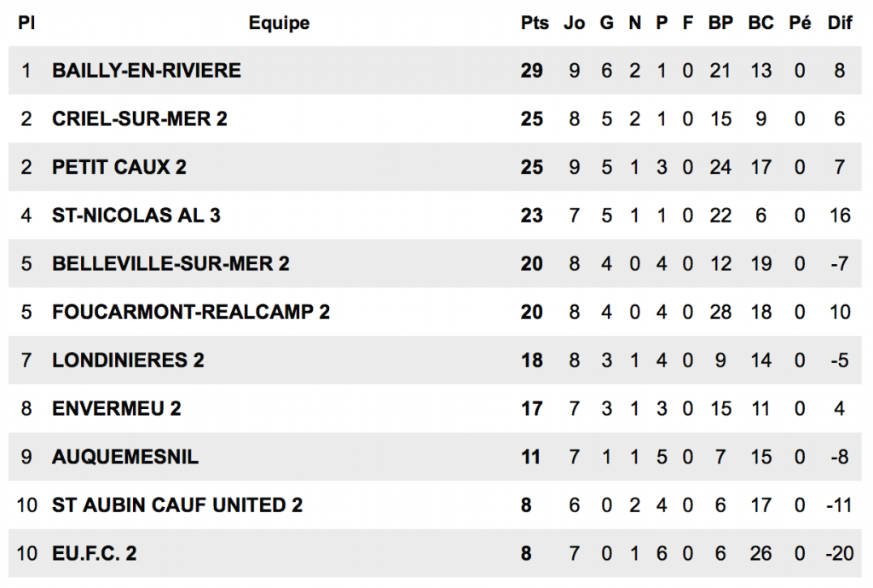Select BELLEVILLE-SUR-MER 2 in the standings
873x588 pixels.
(171, 264)
